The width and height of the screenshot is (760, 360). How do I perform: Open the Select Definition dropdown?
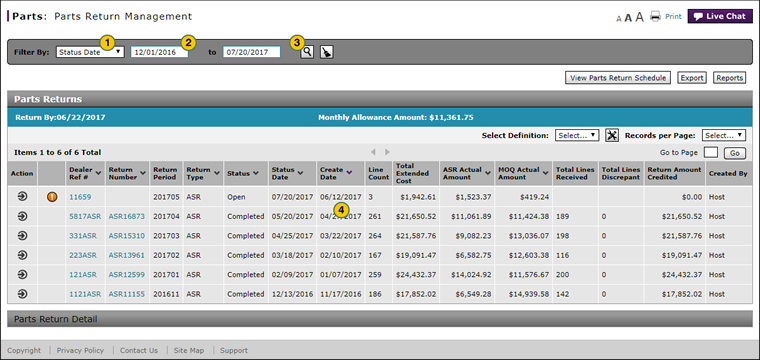click(x=577, y=136)
